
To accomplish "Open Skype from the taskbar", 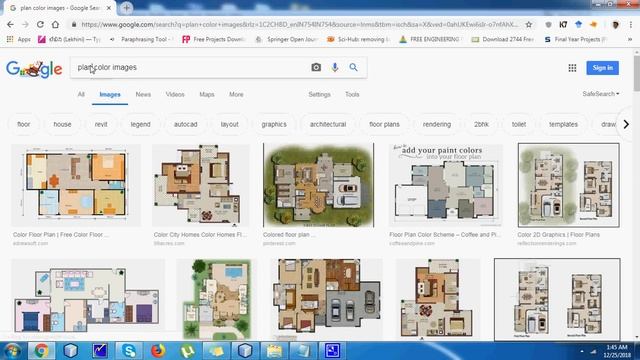I will coord(129,351).
